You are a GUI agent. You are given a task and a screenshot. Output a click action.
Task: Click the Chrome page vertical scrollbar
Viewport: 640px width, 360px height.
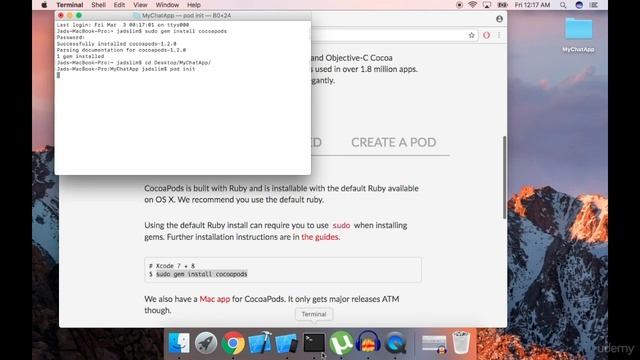tap(504, 178)
